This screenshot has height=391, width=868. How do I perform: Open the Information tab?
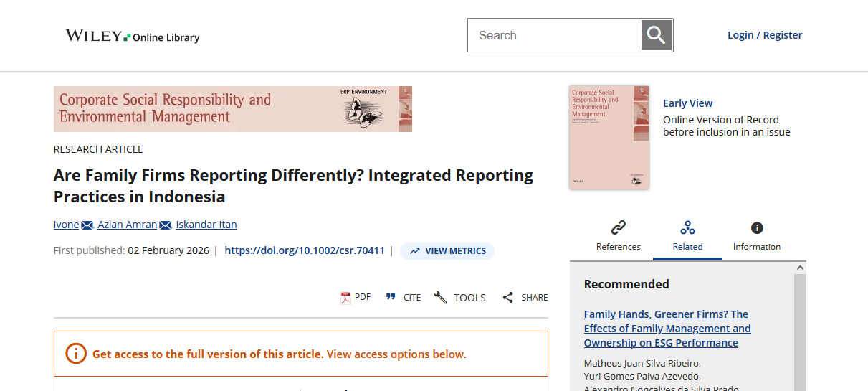click(756, 236)
